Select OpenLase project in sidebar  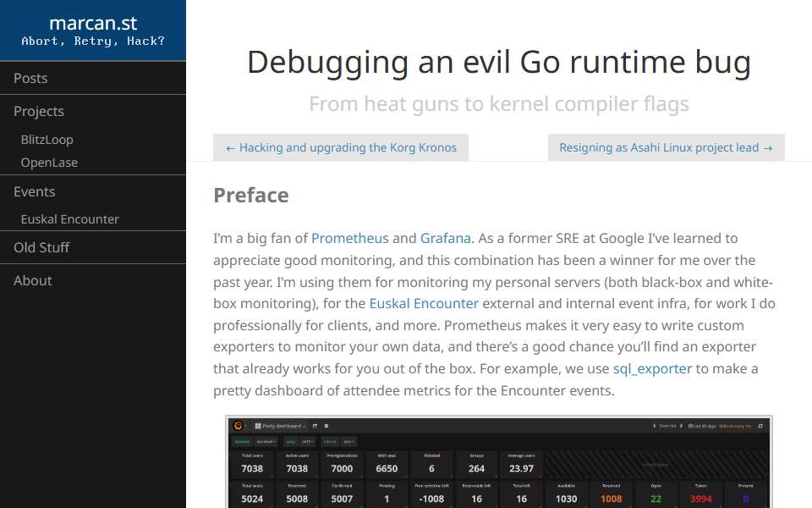(x=49, y=163)
